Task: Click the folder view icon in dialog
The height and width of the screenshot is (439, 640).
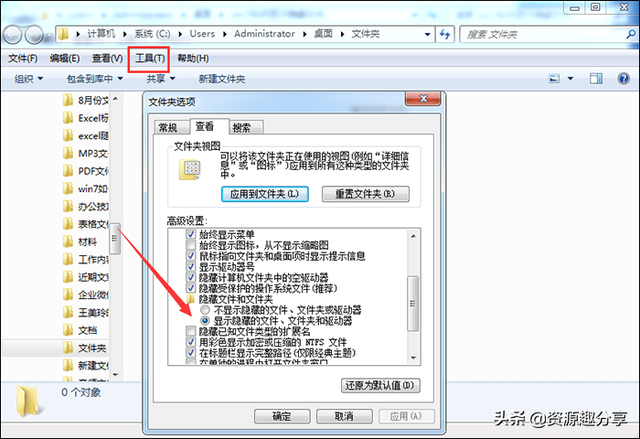Action: point(190,170)
